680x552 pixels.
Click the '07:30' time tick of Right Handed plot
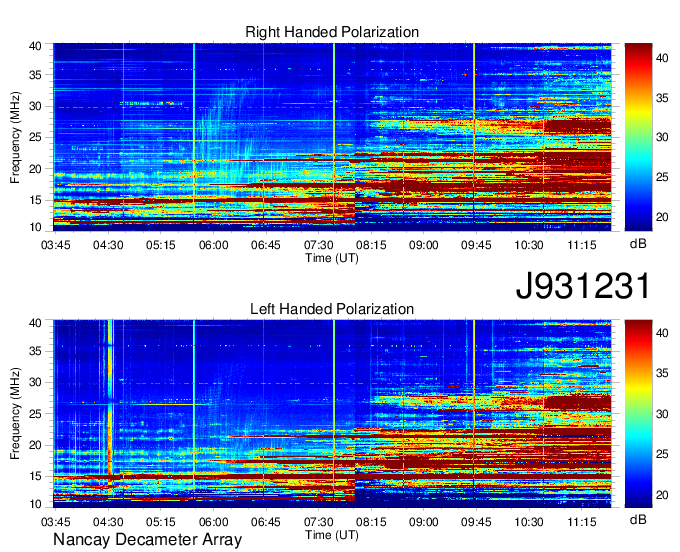[318, 245]
